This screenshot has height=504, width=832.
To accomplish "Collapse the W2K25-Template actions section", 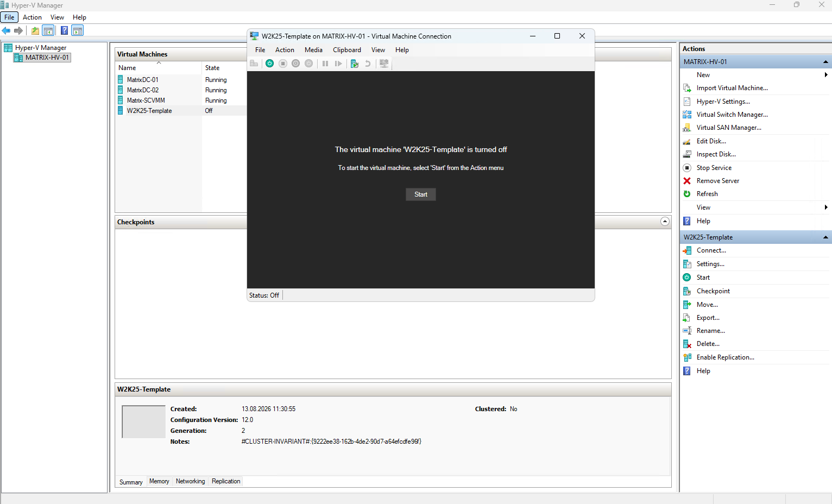I will (825, 237).
